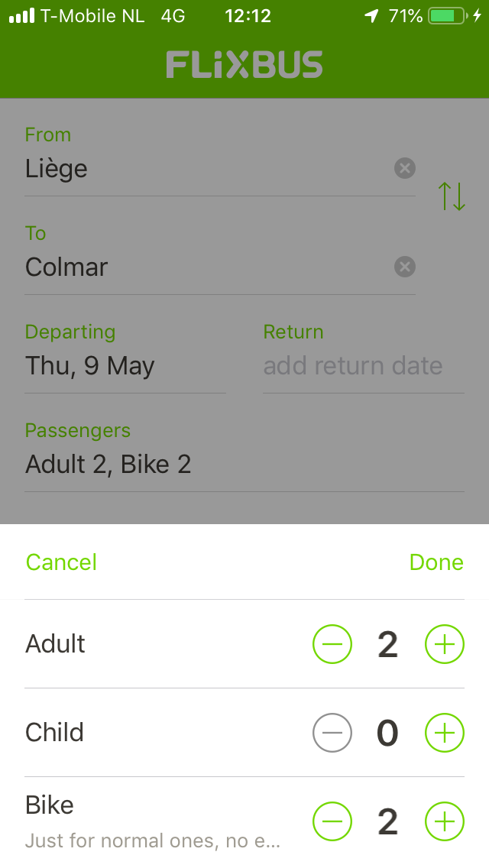Clear the Colmar destination city
This screenshot has height=868, width=489.
pyautogui.click(x=405, y=267)
